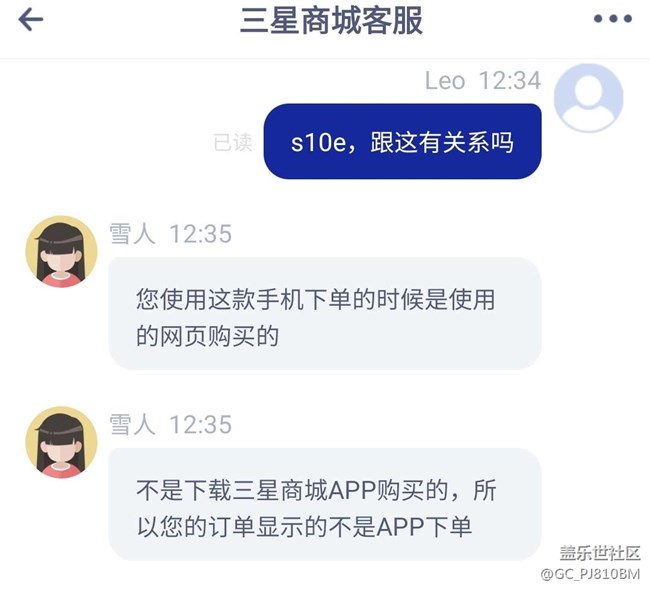
Task: Tap Leo's gray profile avatar
Action: pyautogui.click(x=589, y=98)
